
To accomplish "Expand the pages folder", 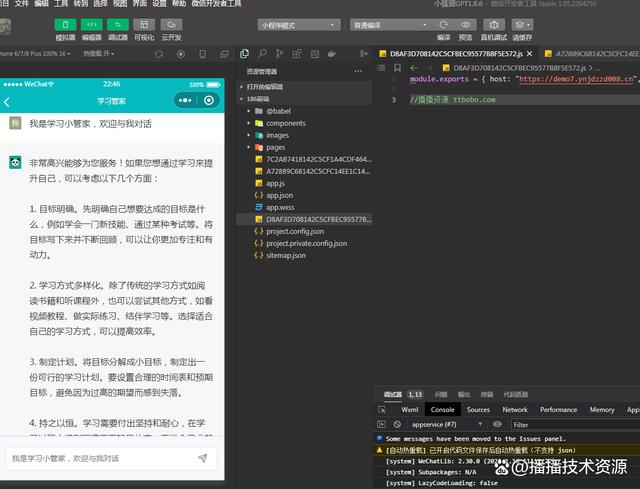I will pyautogui.click(x=304, y=147).
